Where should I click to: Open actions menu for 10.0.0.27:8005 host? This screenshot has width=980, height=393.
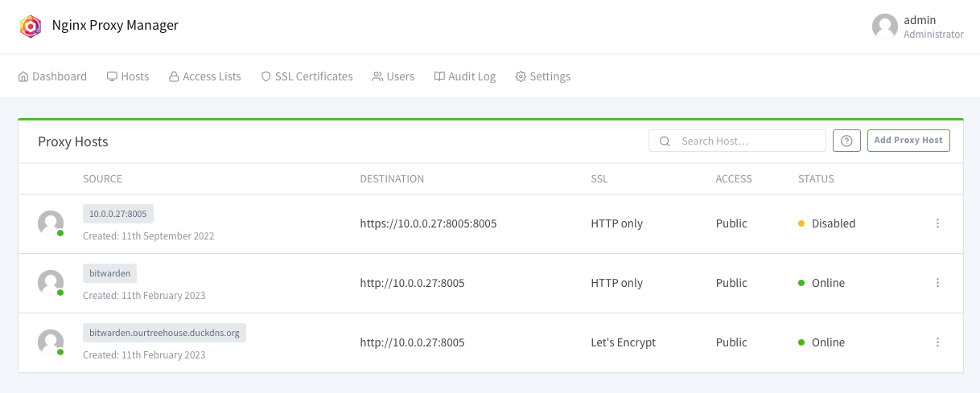pyautogui.click(x=937, y=223)
